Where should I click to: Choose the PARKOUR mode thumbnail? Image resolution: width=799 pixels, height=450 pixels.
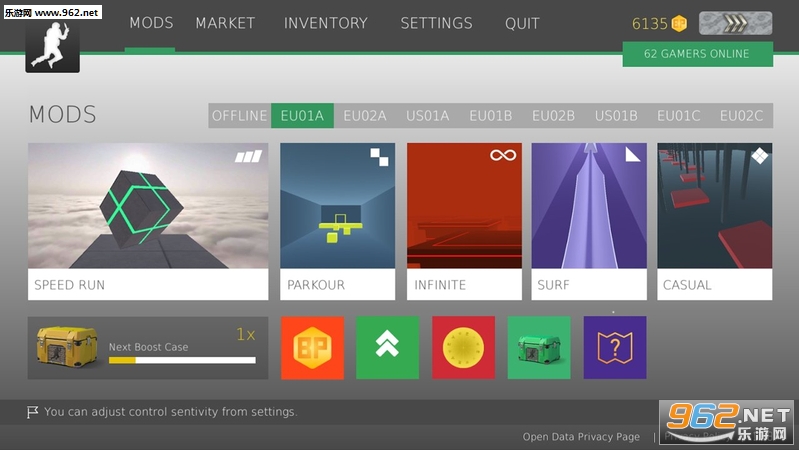(x=337, y=205)
